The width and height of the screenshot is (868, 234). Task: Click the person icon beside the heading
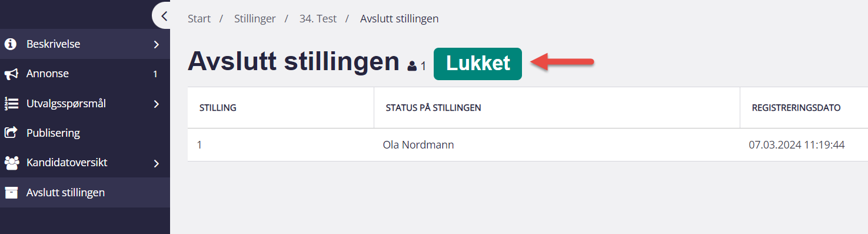tap(412, 65)
